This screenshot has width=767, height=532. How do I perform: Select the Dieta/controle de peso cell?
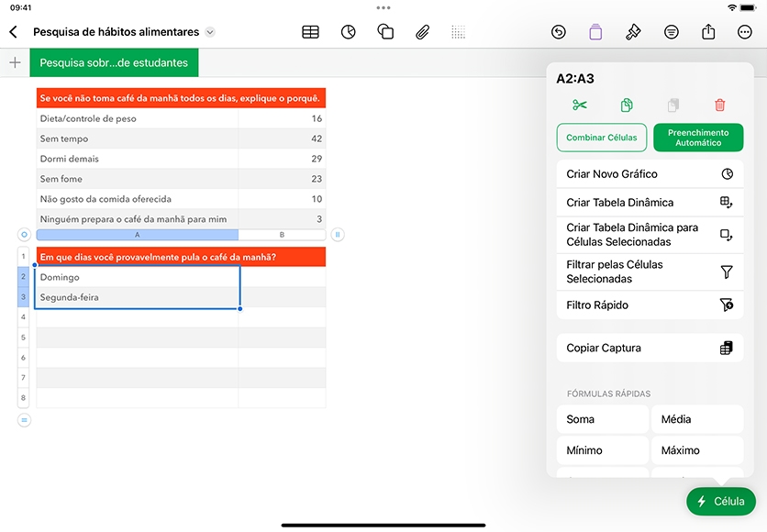coord(138,118)
